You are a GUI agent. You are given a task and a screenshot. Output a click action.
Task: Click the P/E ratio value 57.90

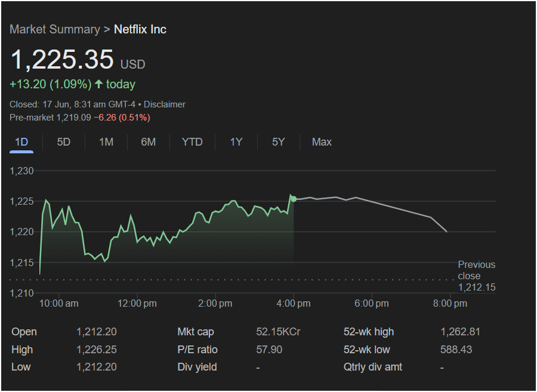(x=269, y=350)
